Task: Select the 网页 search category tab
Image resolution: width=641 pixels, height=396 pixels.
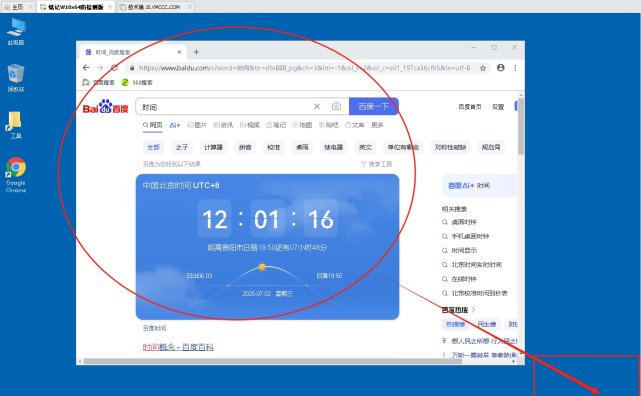Action: tap(152, 125)
